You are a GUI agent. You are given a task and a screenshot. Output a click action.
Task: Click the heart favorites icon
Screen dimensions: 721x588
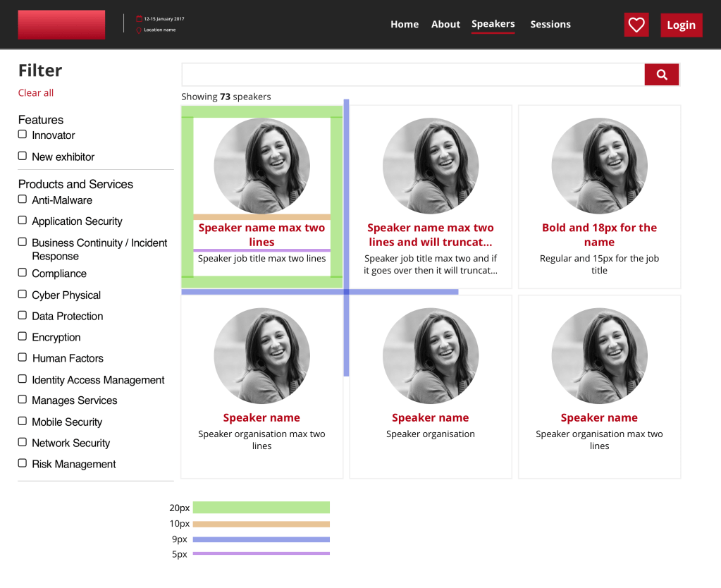pos(636,25)
